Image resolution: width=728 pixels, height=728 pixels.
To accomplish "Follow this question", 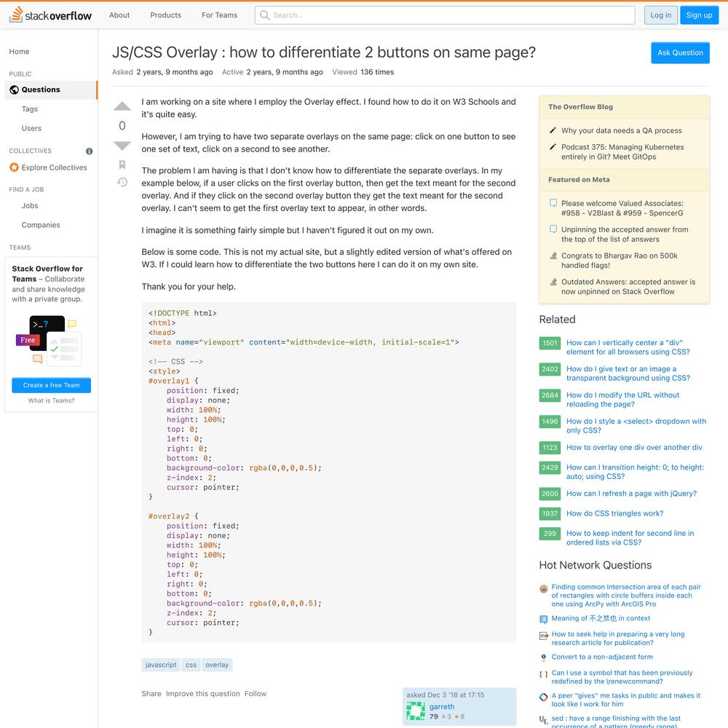I will (256, 694).
